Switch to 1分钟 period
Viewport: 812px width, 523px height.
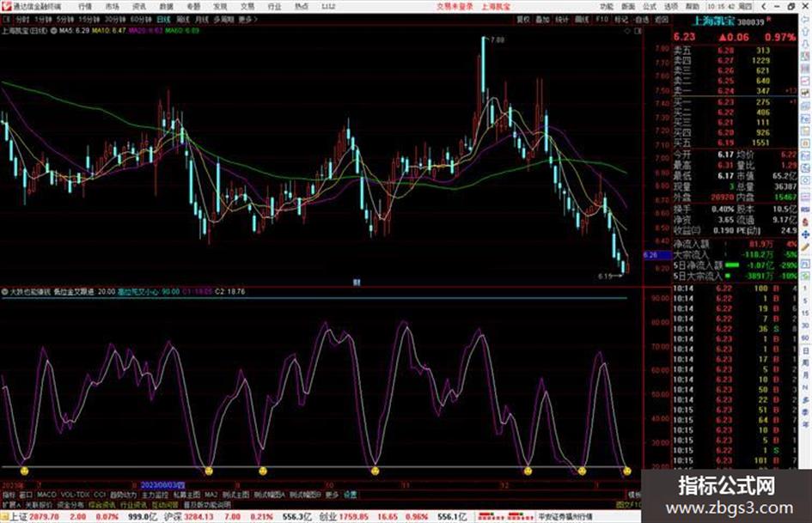tap(43, 19)
